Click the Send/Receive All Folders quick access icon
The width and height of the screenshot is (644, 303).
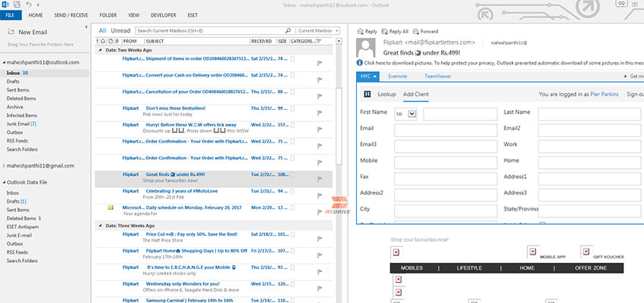[17, 5]
